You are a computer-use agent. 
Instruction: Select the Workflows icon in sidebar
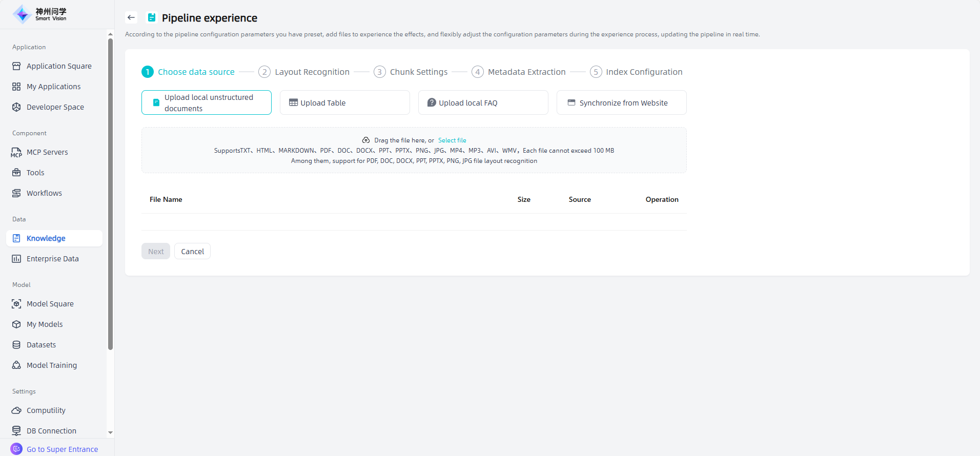(16, 193)
